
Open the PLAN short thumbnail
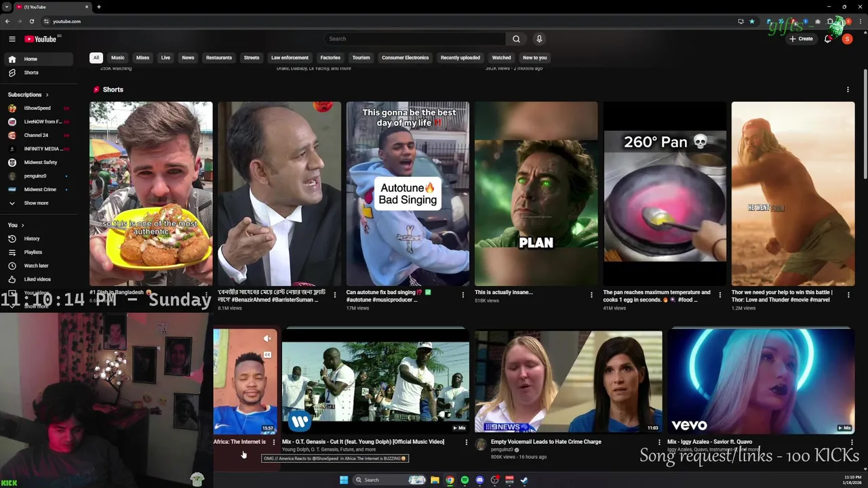point(536,194)
